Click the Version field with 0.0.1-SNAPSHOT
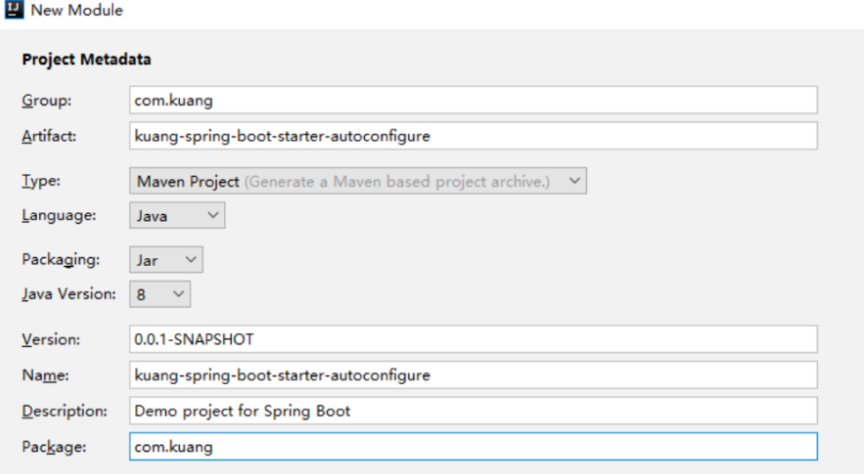 click(473, 339)
